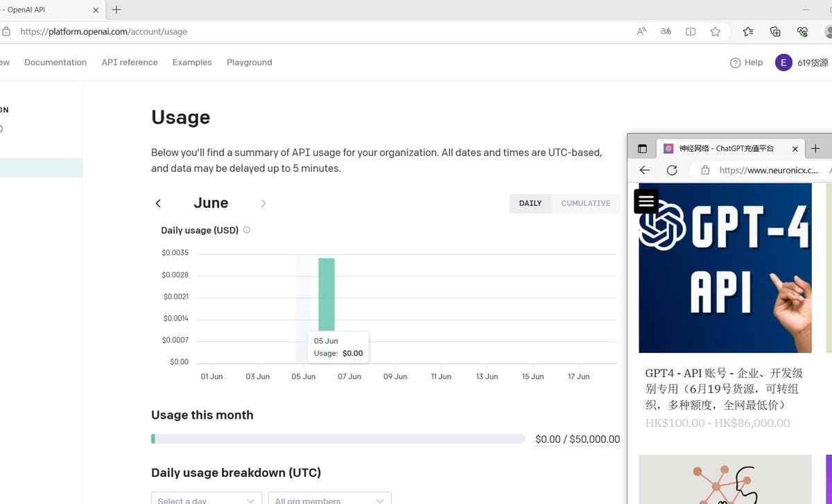The image size is (832, 504).
Task: Select the highlighted item in left sidebar
Action: pyautogui.click(x=41, y=168)
